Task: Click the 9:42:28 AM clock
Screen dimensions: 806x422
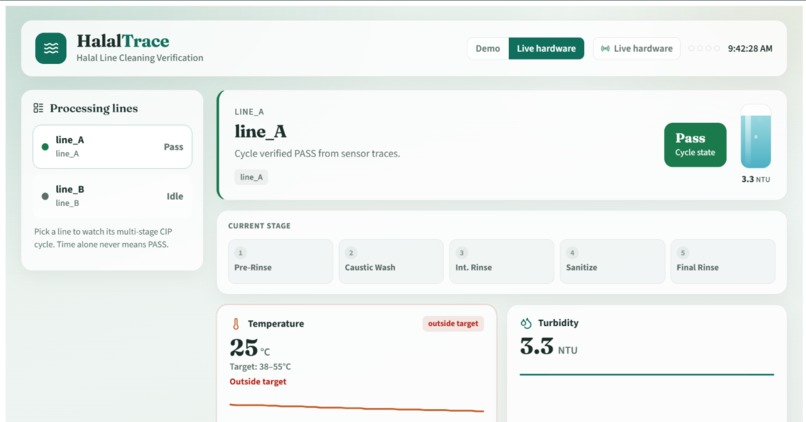Action: [x=750, y=48]
